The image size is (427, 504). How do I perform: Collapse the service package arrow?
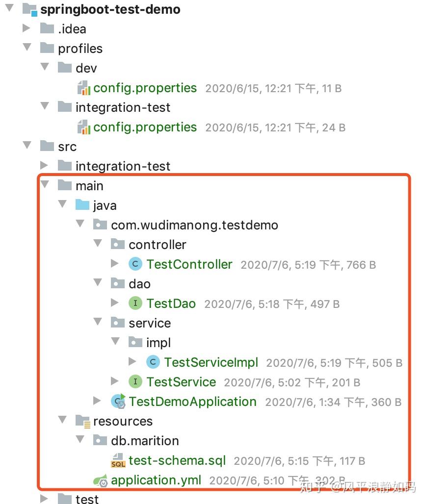tap(98, 323)
